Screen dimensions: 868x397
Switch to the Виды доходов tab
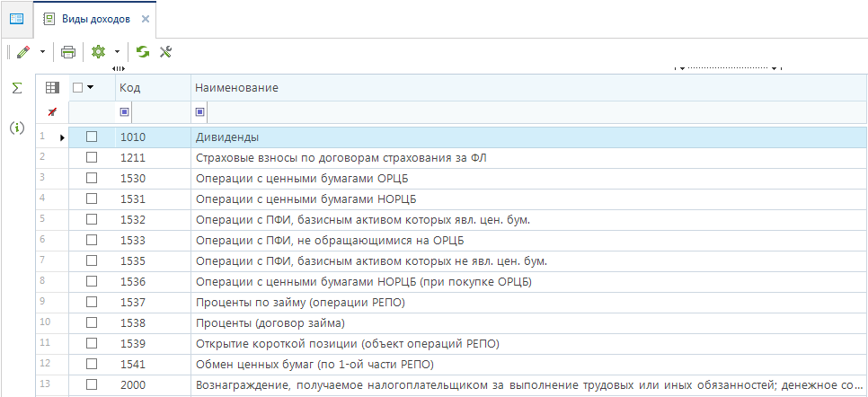pyautogui.click(x=95, y=18)
